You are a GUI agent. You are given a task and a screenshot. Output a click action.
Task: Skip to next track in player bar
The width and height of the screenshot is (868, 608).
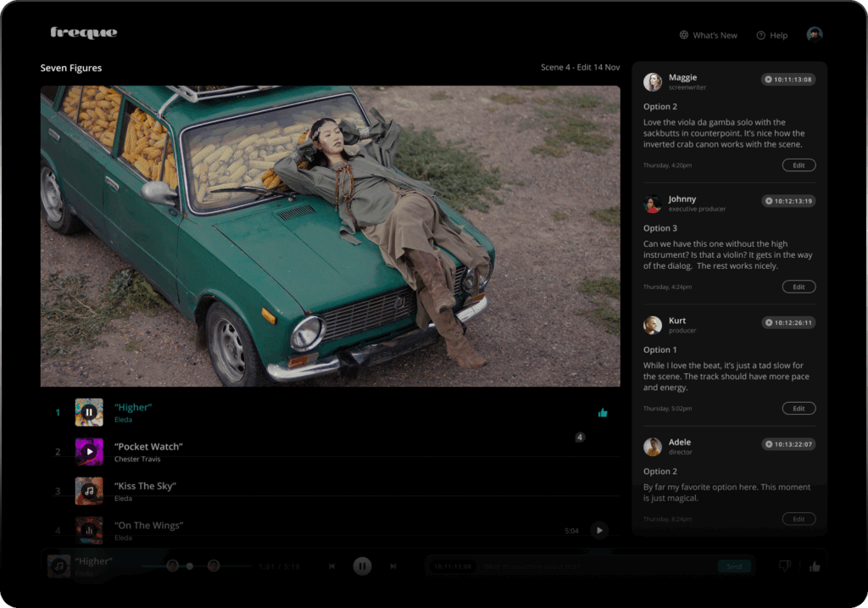tap(393, 566)
